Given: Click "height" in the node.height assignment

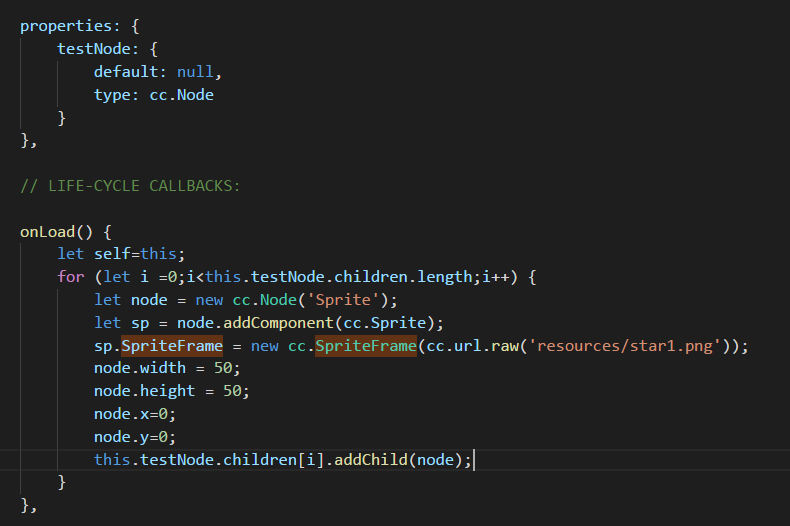Looking at the screenshot, I should (x=167, y=391).
